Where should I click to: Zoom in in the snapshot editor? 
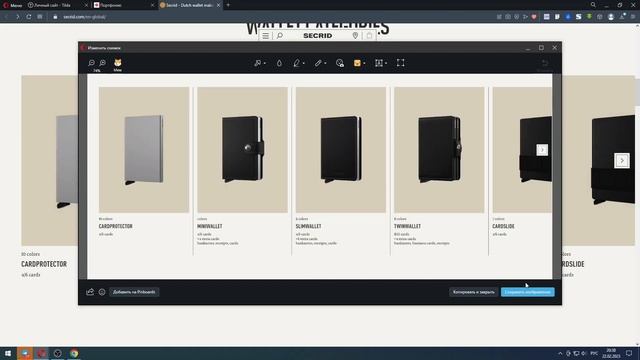(x=102, y=63)
